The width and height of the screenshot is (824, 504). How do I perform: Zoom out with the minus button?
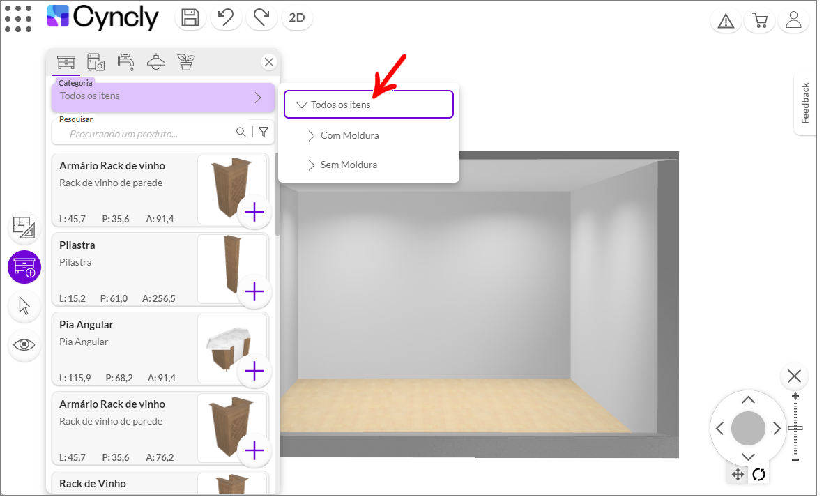pyautogui.click(x=795, y=460)
